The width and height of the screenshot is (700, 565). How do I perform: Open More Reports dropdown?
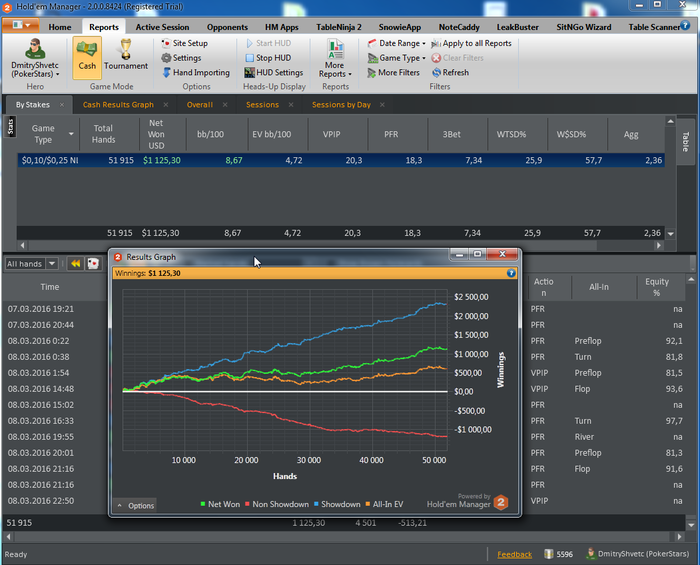[x=335, y=58]
